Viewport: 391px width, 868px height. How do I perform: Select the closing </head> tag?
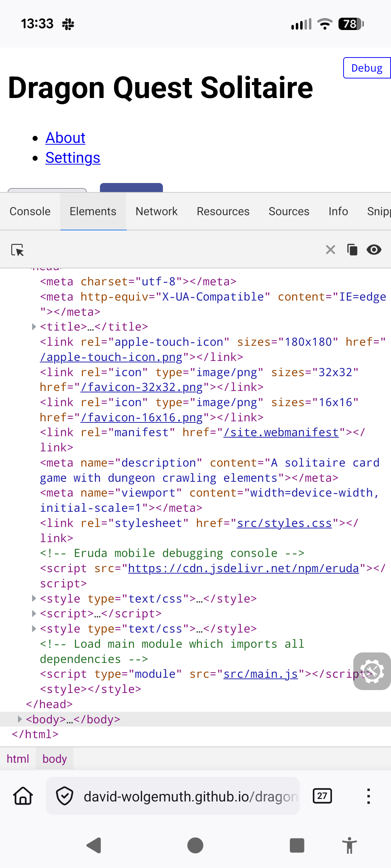click(49, 704)
